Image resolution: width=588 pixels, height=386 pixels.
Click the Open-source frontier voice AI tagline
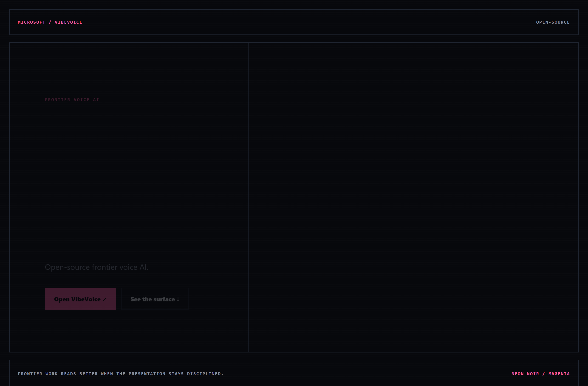(x=97, y=267)
